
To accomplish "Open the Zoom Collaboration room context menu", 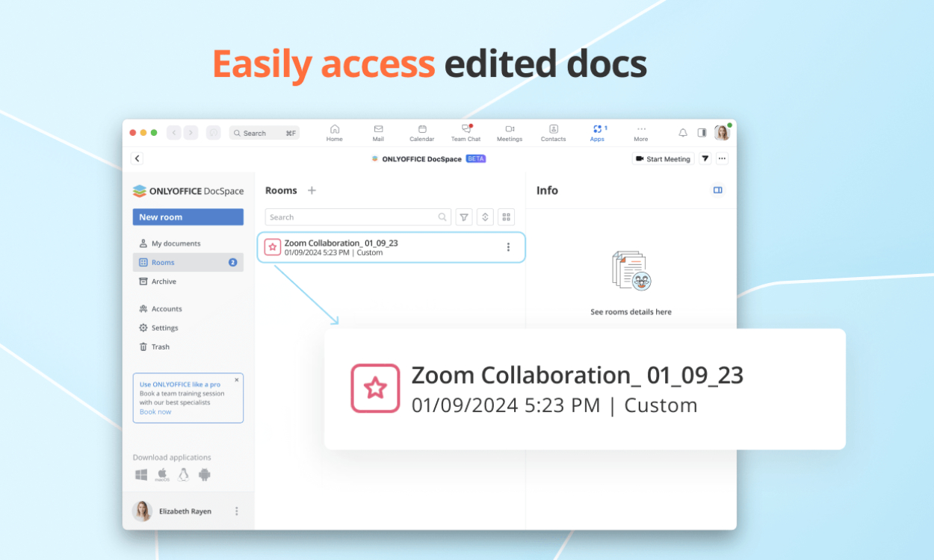I will pos(509,246).
